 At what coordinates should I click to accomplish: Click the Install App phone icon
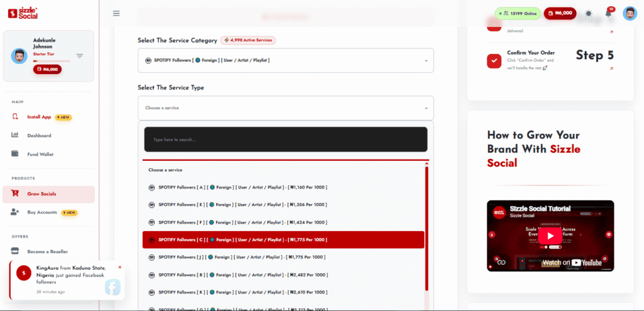(x=15, y=116)
